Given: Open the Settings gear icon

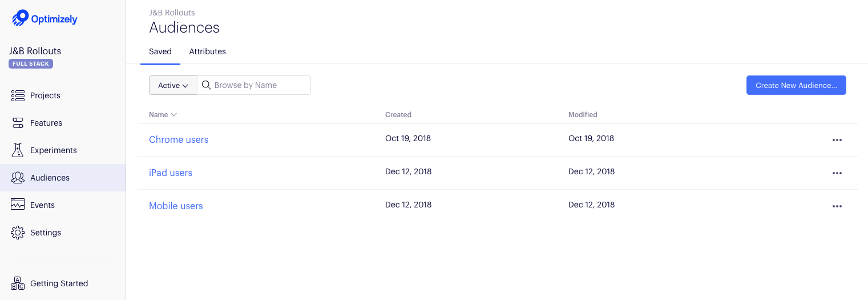Looking at the screenshot, I should (x=18, y=233).
